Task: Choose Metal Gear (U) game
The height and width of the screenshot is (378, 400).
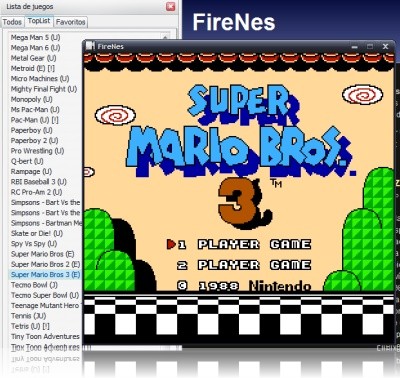Action: [x=33, y=58]
